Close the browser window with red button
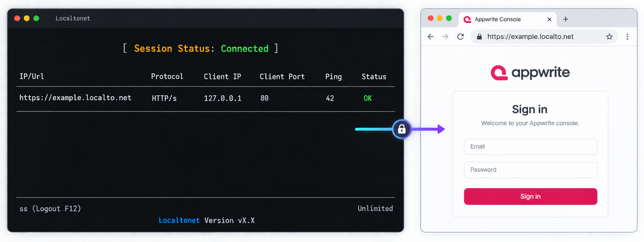 click(431, 18)
